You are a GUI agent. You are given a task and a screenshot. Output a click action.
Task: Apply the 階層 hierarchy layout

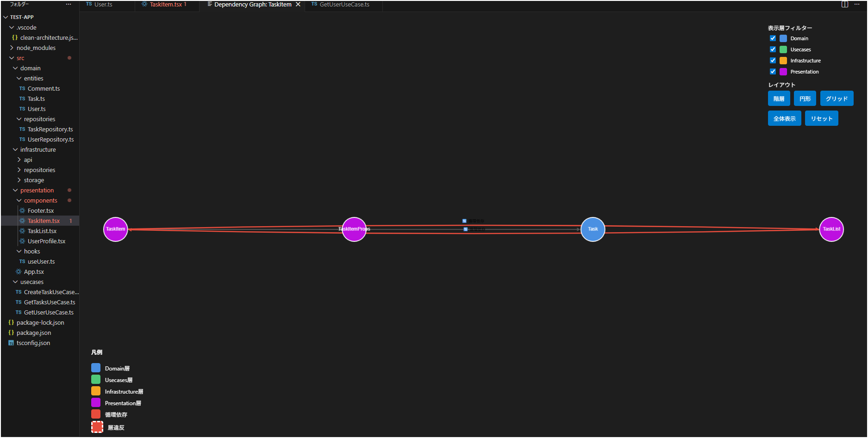779,99
